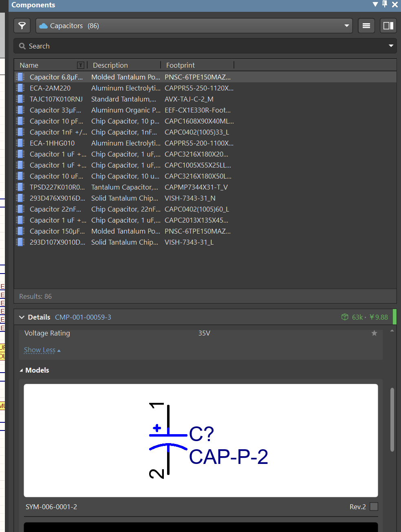Click description Tantalum Capacitor cell
This screenshot has height=532, width=401.
pyautogui.click(x=125, y=187)
